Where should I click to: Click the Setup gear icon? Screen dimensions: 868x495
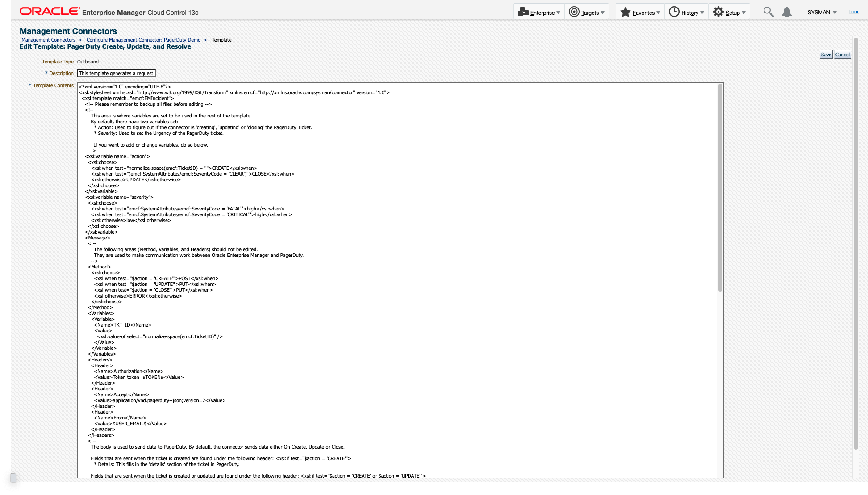718,12
